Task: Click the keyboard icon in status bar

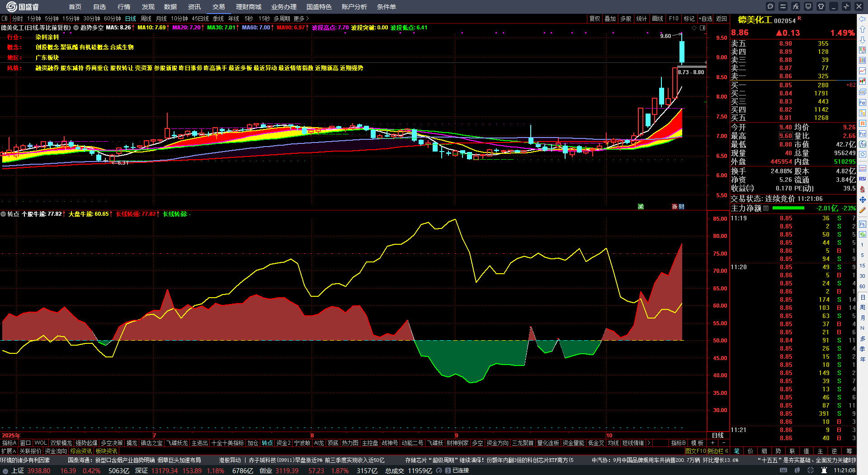Action: (x=783, y=470)
